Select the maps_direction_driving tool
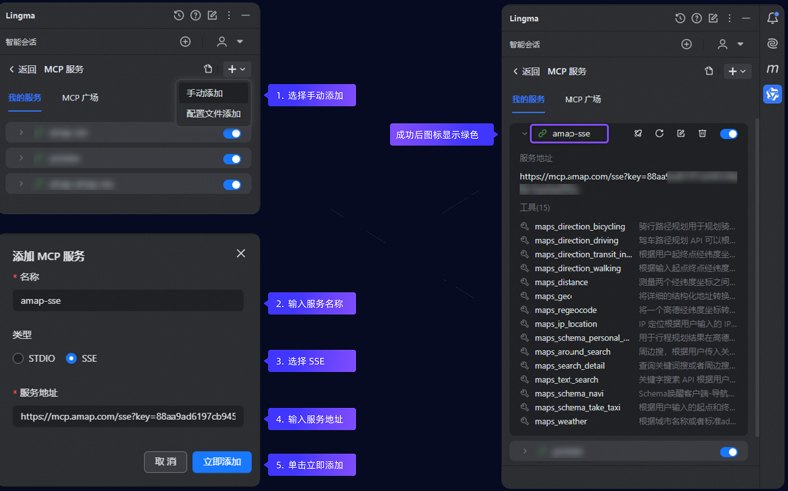 coord(576,240)
